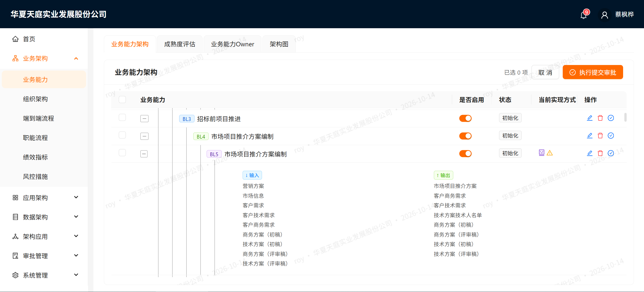
Task: Check the BL3 招标前项目推进 row checkbox
Action: 122,117
